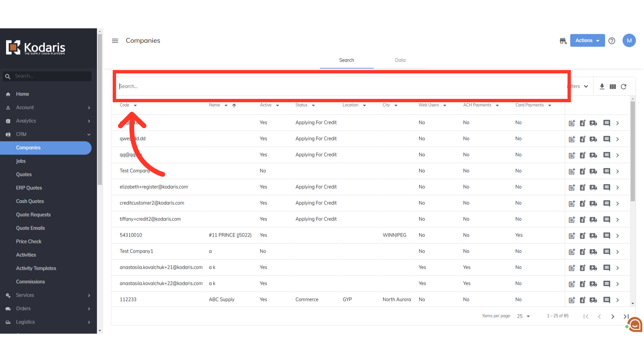Open the column chooser icon
This screenshot has height=362, width=644.
pos(613,86)
